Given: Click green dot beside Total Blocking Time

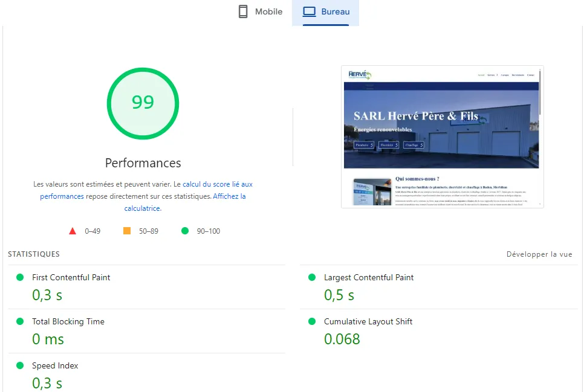Looking at the screenshot, I should 20,321.
